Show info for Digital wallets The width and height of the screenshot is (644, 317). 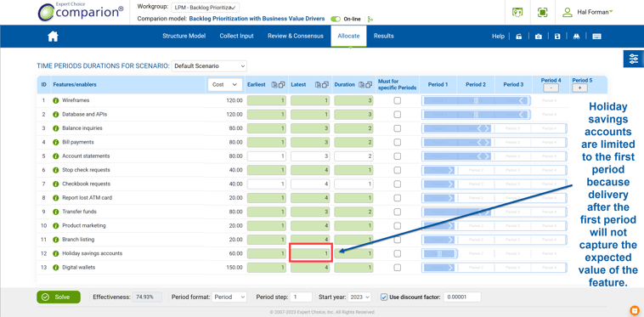(56, 268)
